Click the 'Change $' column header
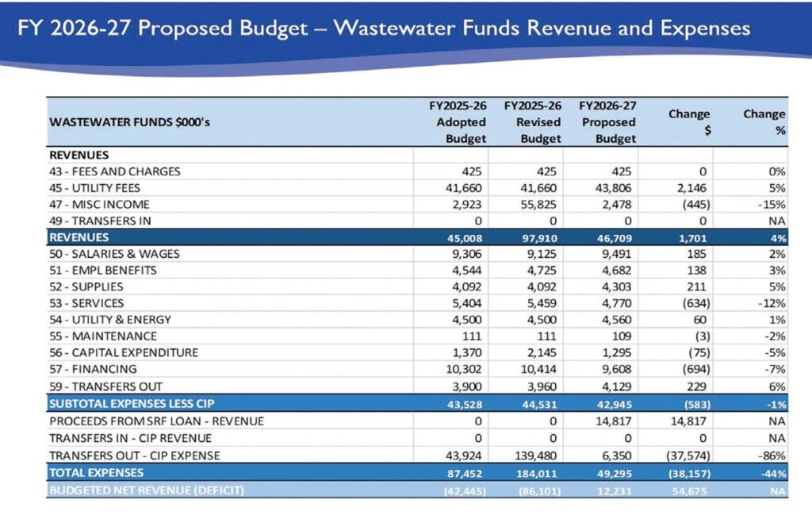 click(689, 122)
